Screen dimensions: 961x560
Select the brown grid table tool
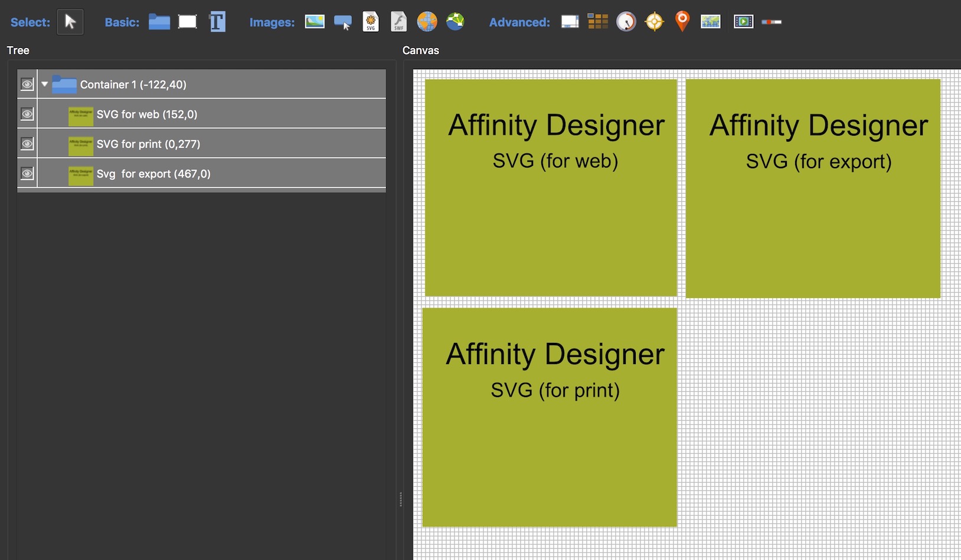(x=598, y=22)
